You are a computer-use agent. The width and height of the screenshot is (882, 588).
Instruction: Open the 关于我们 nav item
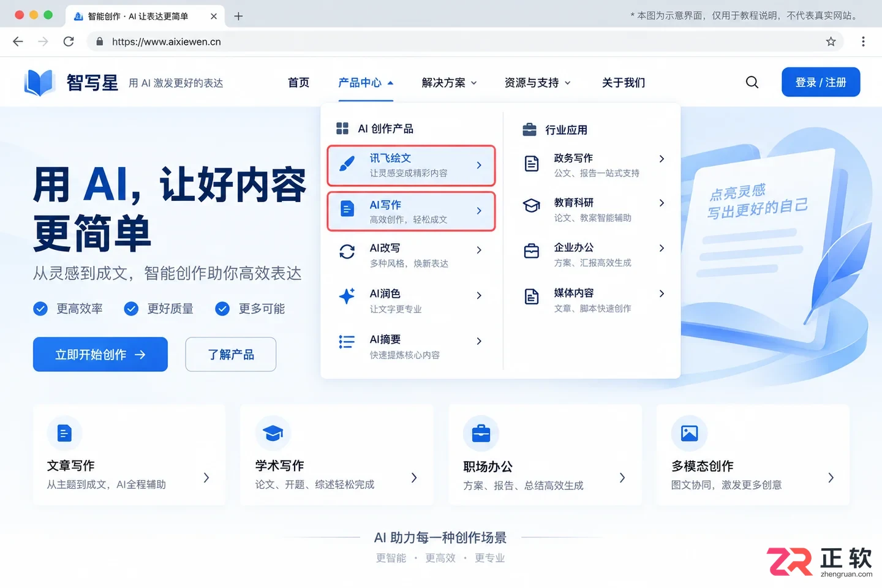click(624, 83)
